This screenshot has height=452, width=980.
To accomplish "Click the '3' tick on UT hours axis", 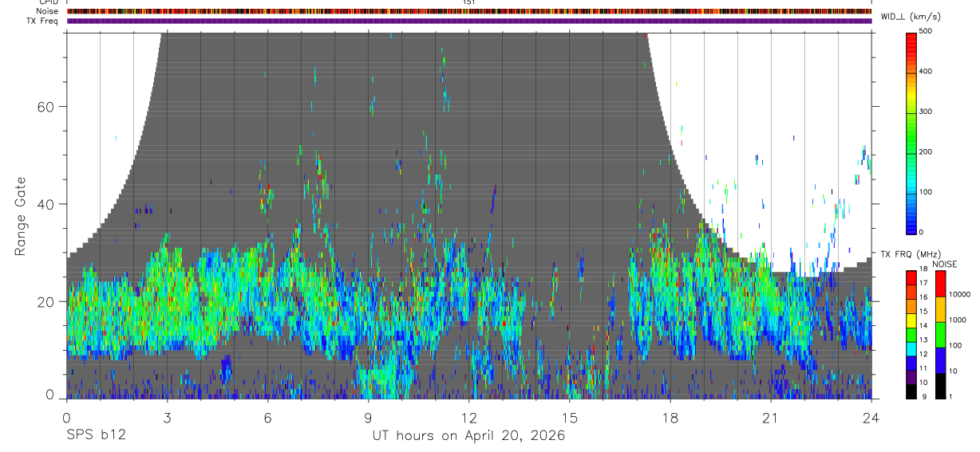I will pyautogui.click(x=167, y=418).
